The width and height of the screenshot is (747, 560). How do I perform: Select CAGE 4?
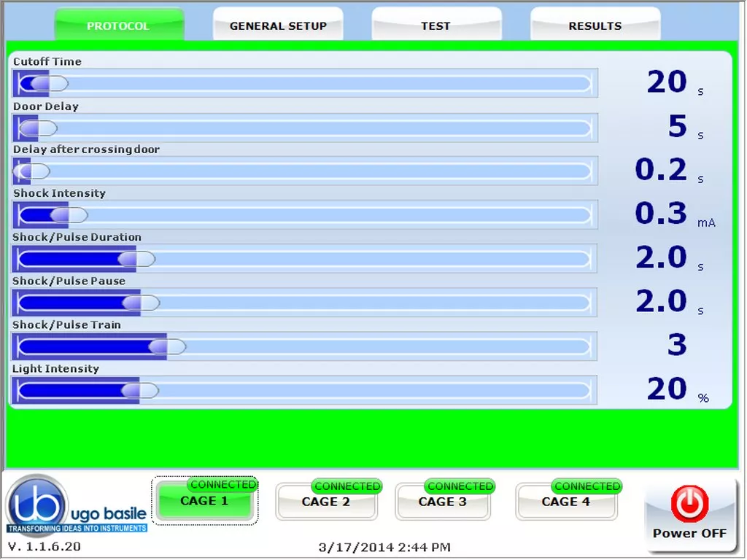click(x=567, y=502)
